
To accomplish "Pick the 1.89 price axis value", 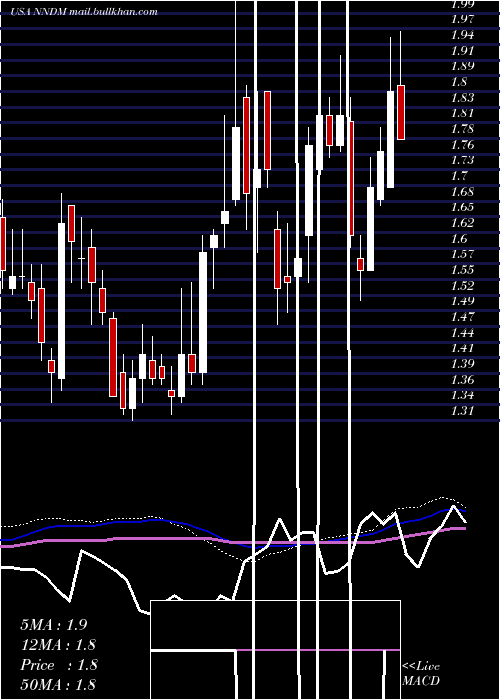I will coord(462,66).
